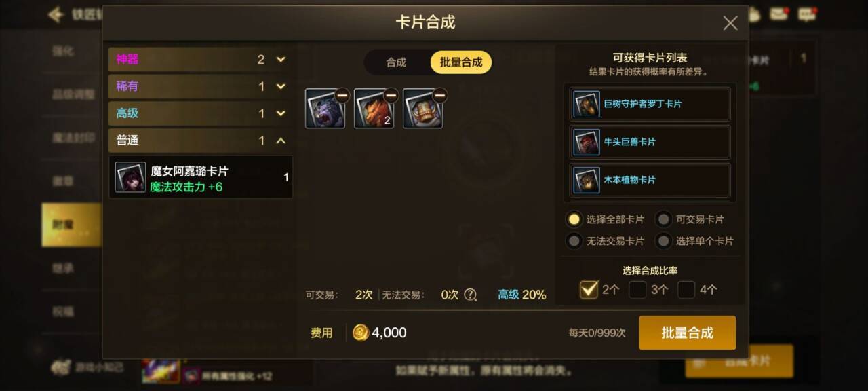The width and height of the screenshot is (868, 391).
Task: Open the 巨树守护者罗丁卡片 result card
Action: [x=650, y=104]
